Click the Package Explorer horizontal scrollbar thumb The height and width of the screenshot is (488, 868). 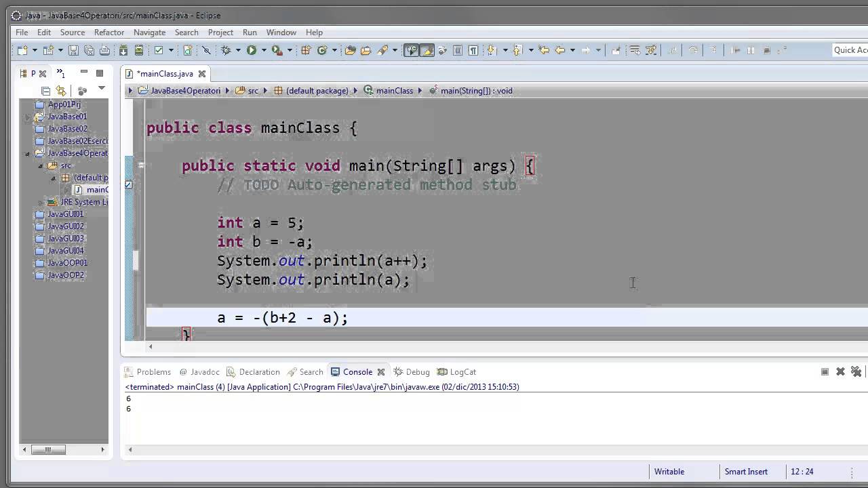click(x=48, y=449)
